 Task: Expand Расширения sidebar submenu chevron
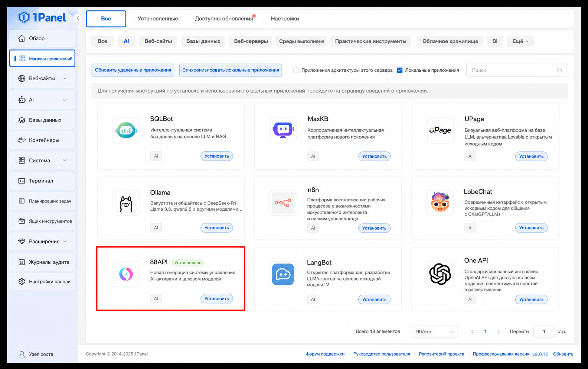point(65,242)
